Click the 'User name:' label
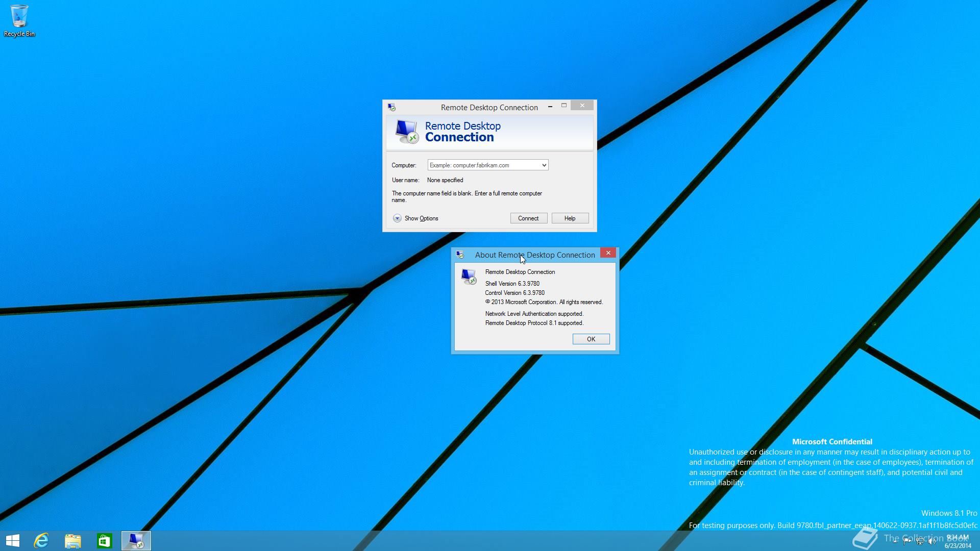 point(405,180)
